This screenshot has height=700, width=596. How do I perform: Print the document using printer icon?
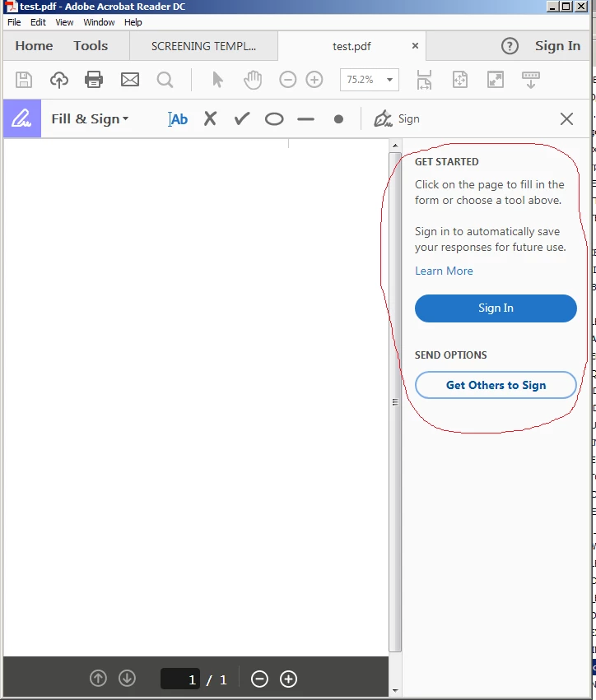click(94, 80)
